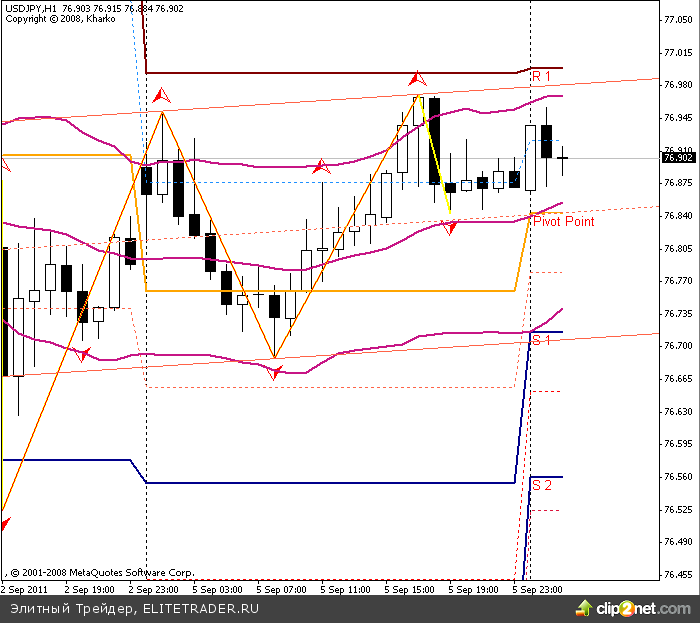Image resolution: width=700 pixels, height=623 pixels.
Task: Select the Pivot Point label
Action: [563, 221]
